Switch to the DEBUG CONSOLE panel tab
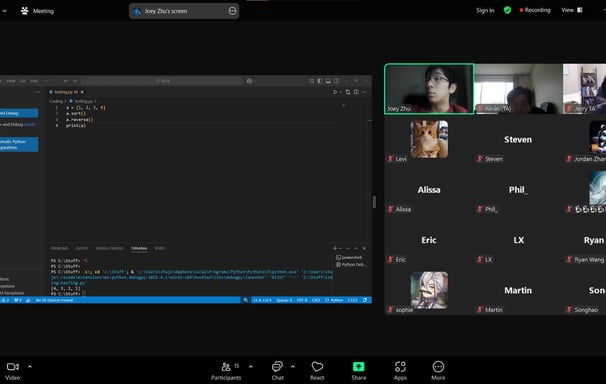 point(110,248)
